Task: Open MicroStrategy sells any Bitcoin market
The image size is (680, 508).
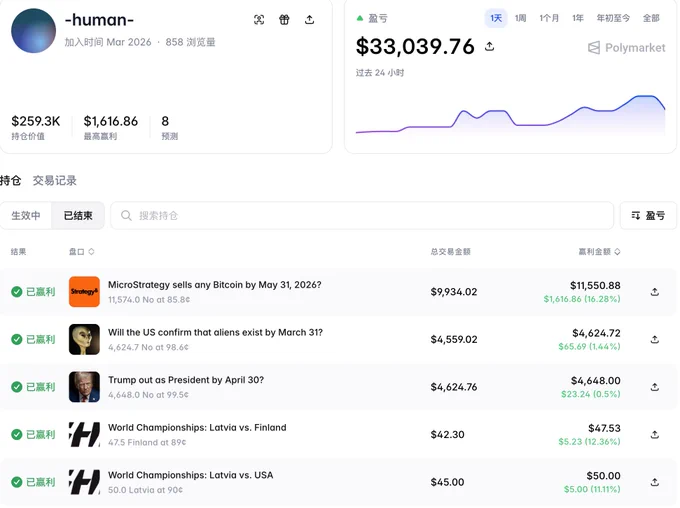Action: 215,285
